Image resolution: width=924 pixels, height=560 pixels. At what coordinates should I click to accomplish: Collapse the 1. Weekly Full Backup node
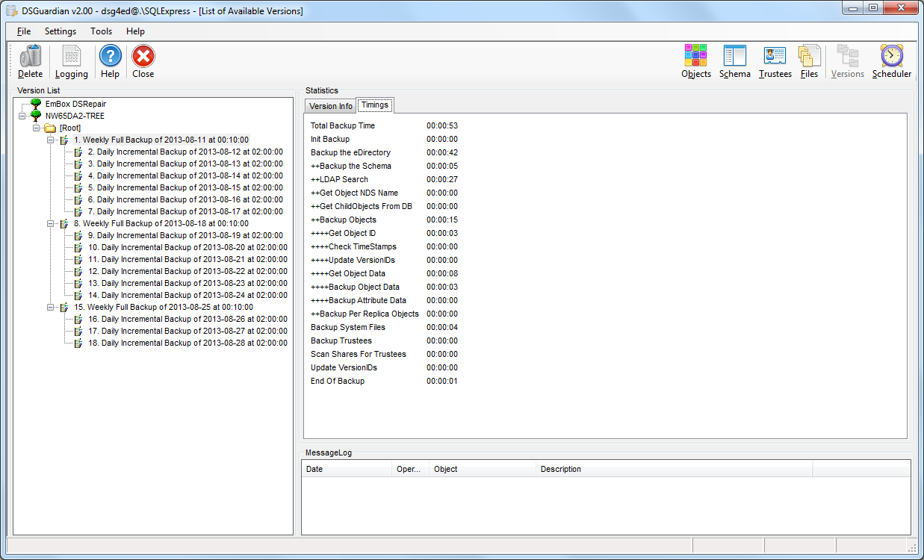[x=50, y=140]
